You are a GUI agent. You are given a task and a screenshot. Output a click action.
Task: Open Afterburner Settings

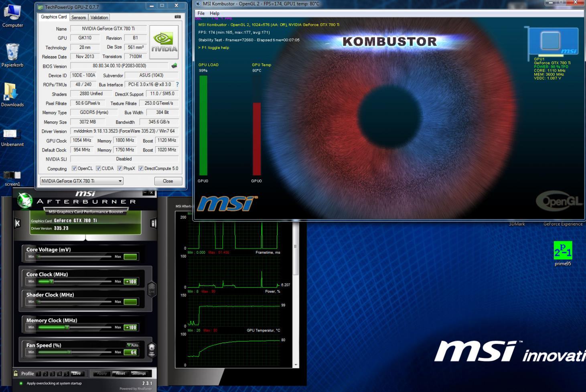pyautogui.click(x=139, y=373)
